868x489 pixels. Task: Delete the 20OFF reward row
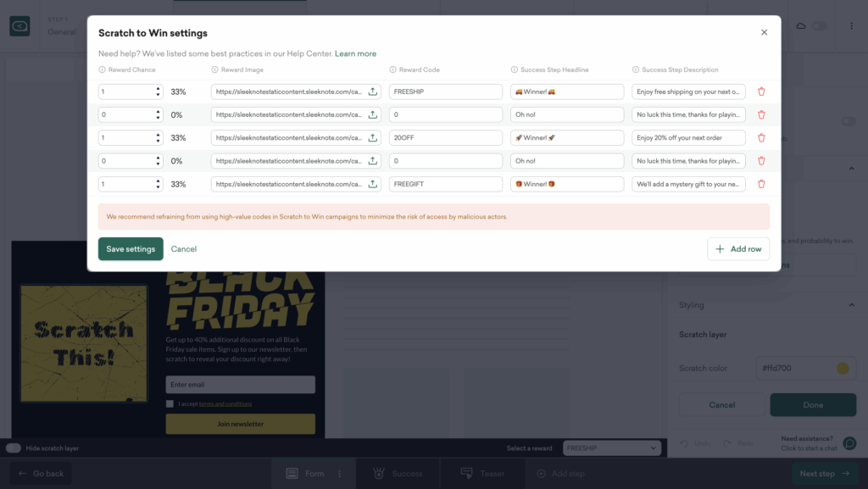(761, 137)
